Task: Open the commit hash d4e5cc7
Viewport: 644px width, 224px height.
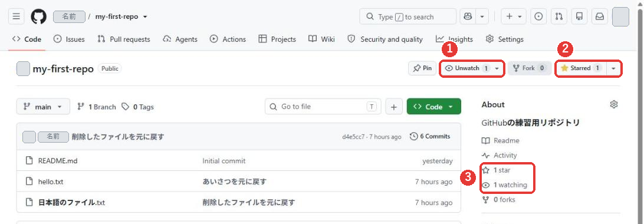Action: pyautogui.click(x=353, y=137)
